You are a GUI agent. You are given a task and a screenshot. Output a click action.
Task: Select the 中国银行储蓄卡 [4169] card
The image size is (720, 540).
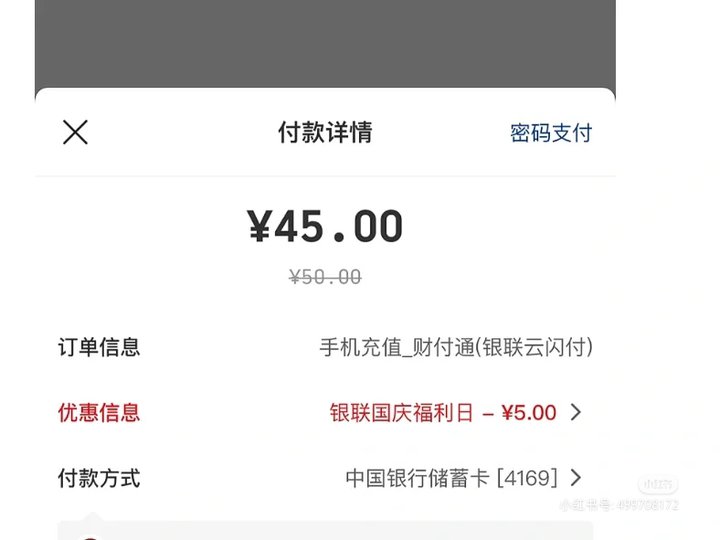(452, 478)
